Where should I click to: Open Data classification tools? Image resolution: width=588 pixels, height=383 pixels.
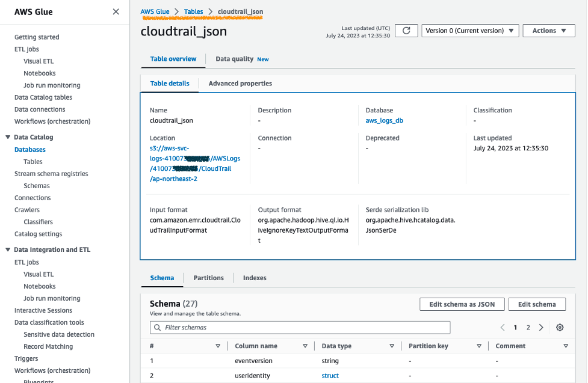pyautogui.click(x=49, y=322)
